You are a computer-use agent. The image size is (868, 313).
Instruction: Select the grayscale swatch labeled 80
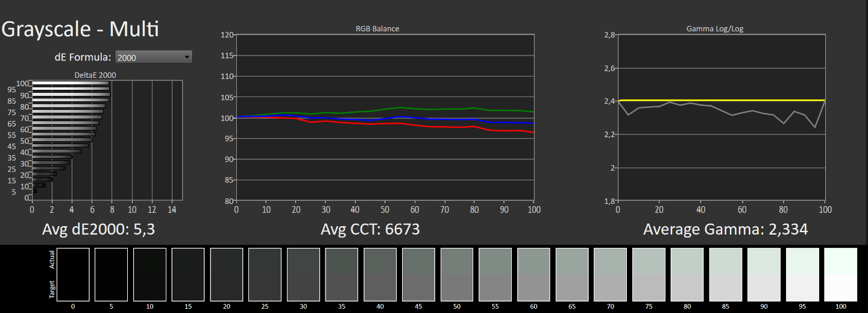pyautogui.click(x=688, y=274)
